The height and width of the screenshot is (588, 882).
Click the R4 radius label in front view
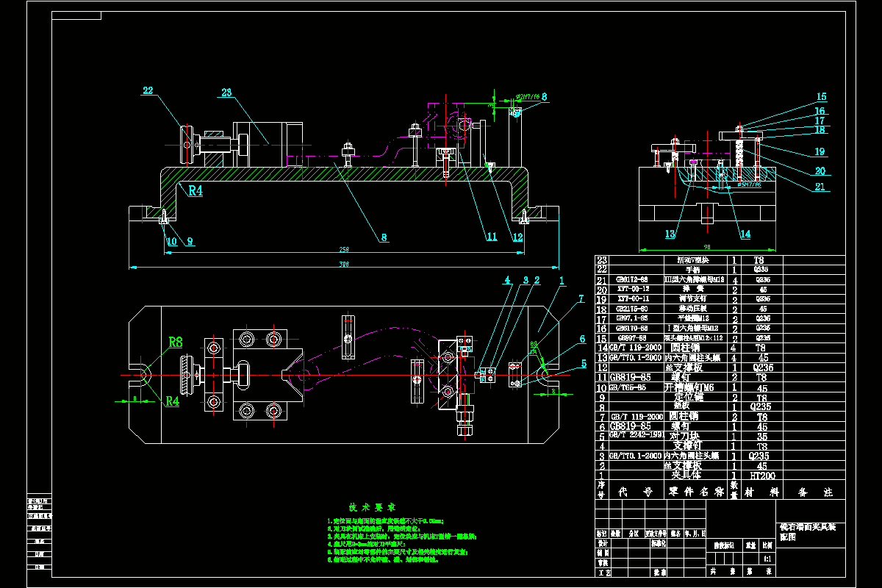(196, 190)
